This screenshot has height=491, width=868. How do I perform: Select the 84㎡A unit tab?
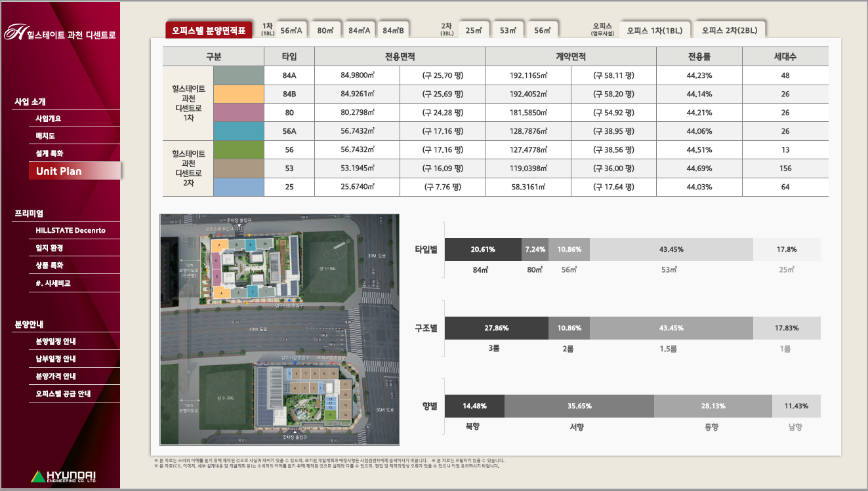tap(360, 30)
